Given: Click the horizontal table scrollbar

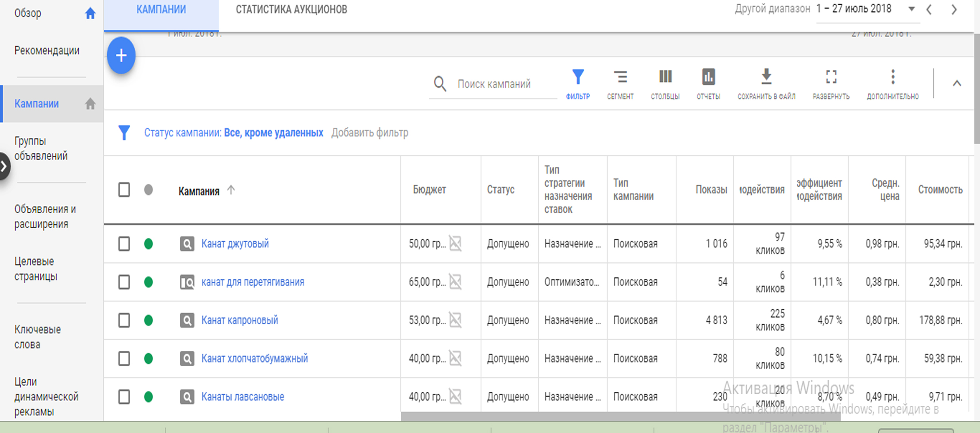Looking at the screenshot, I should point(620,416).
